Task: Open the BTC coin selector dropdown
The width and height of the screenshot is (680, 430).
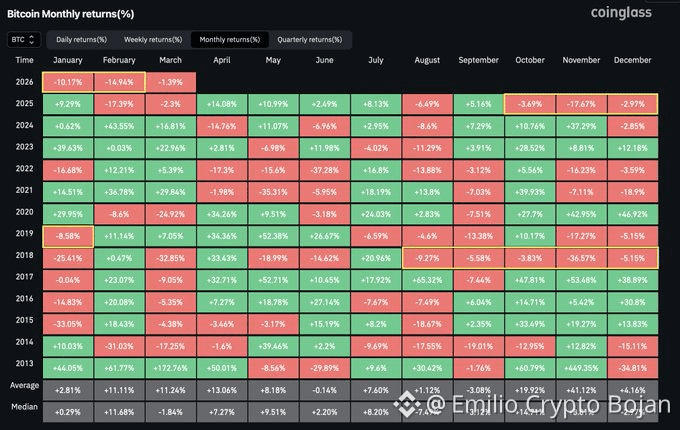Action: pos(24,39)
